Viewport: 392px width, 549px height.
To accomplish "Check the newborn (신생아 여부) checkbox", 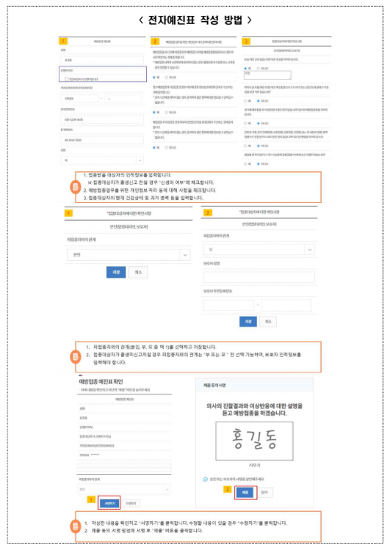I will coord(67,79).
